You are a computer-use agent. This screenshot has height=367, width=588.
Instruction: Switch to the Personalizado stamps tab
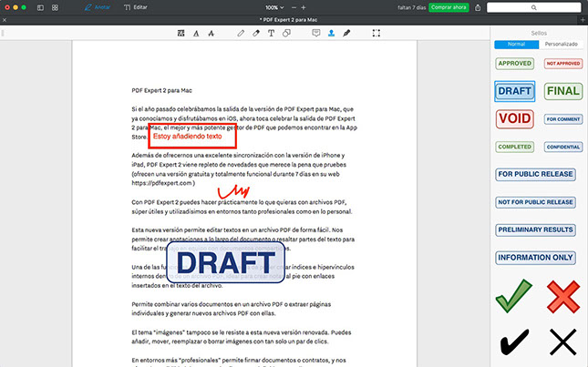point(561,44)
